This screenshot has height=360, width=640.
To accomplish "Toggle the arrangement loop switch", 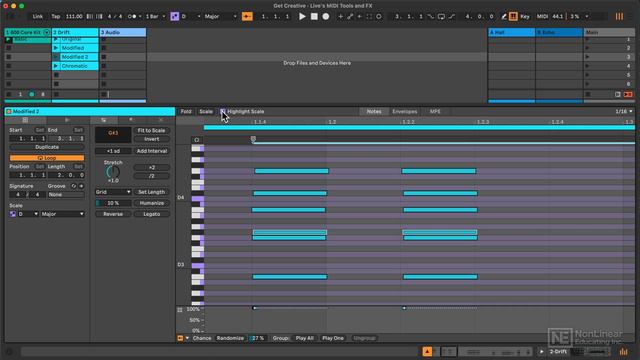I will tap(441, 16).
